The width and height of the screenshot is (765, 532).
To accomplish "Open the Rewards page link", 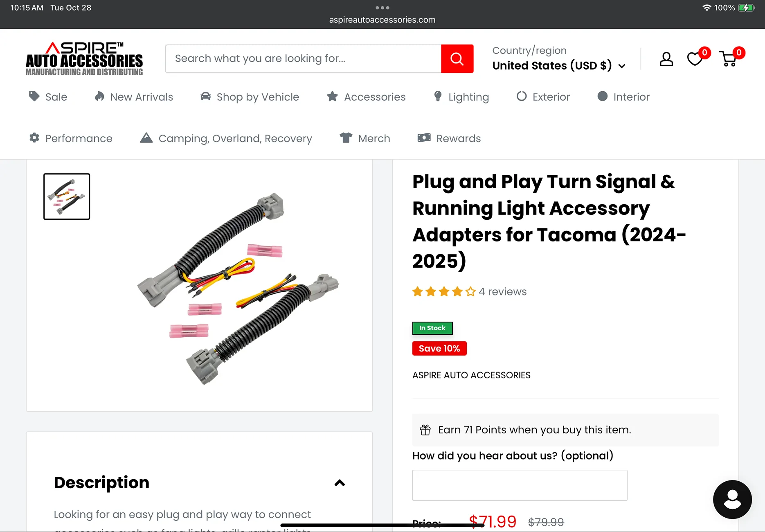I will [449, 138].
